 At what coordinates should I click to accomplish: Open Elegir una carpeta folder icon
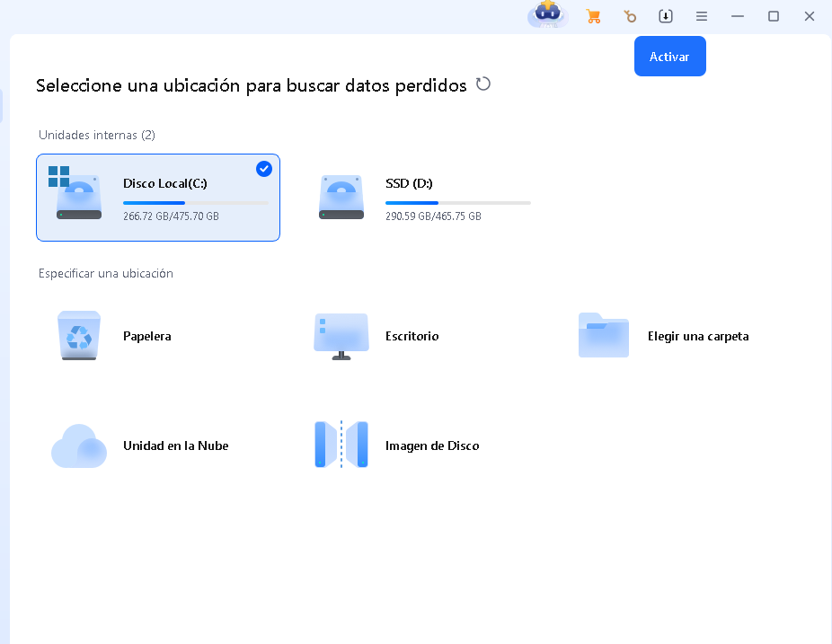pyautogui.click(x=603, y=336)
